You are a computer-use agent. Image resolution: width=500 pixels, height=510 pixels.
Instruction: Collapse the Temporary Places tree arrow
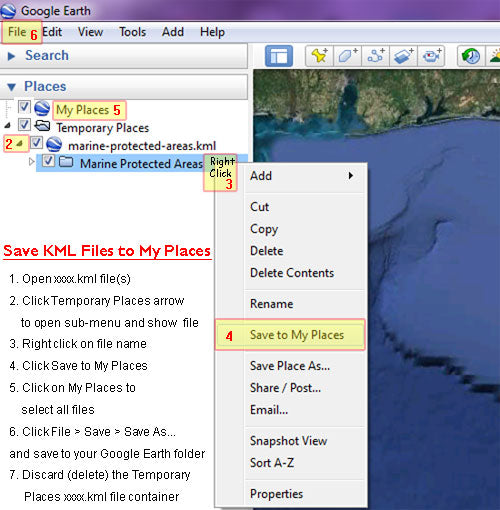[7, 126]
